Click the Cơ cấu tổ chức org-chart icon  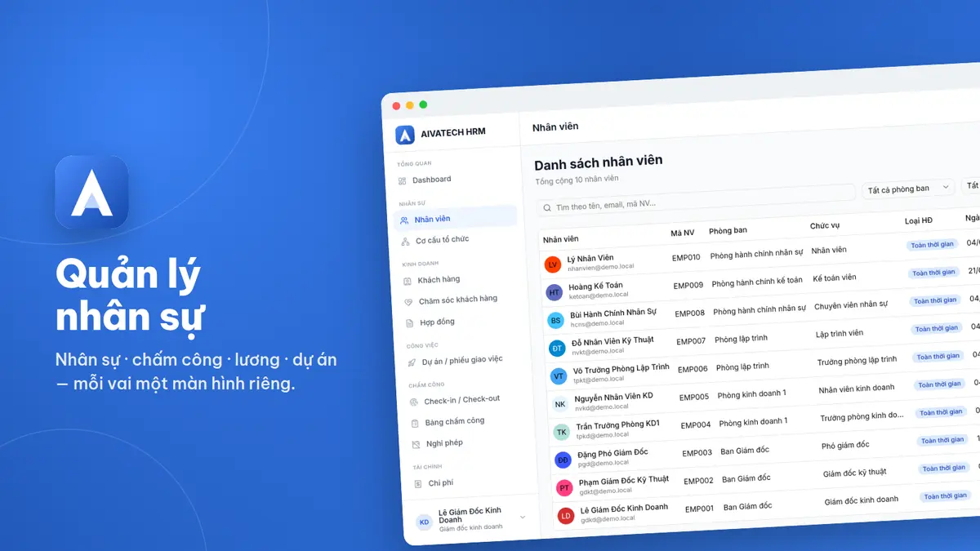point(406,242)
